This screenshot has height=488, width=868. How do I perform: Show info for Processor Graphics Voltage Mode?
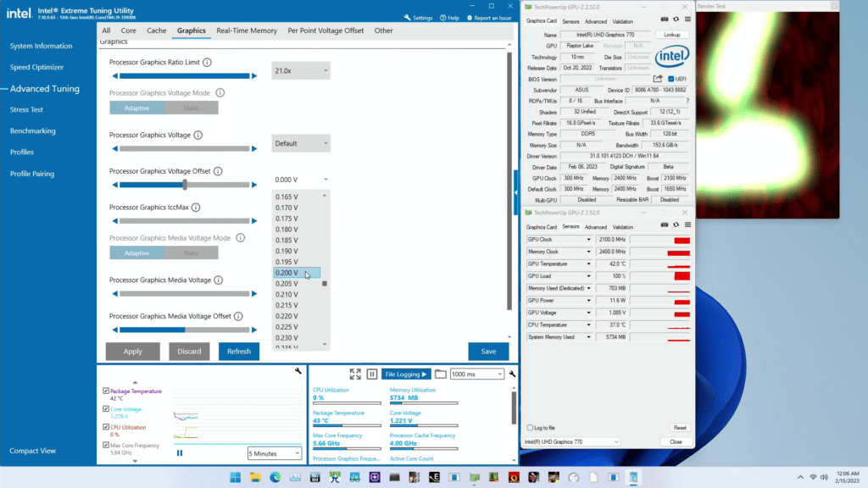coord(220,93)
